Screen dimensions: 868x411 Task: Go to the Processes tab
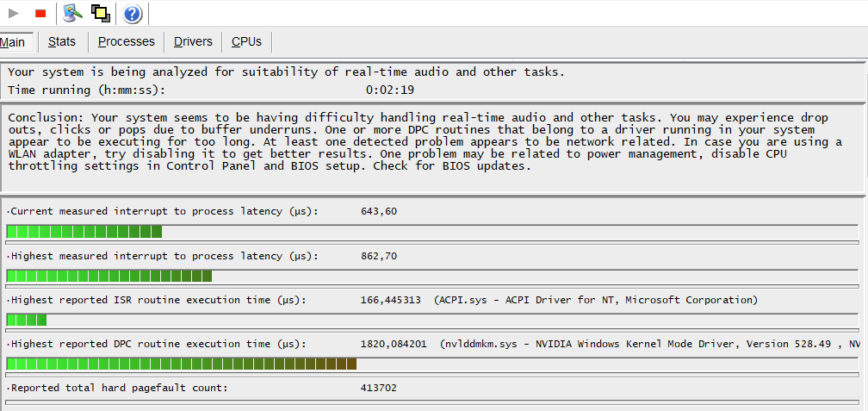pos(126,42)
